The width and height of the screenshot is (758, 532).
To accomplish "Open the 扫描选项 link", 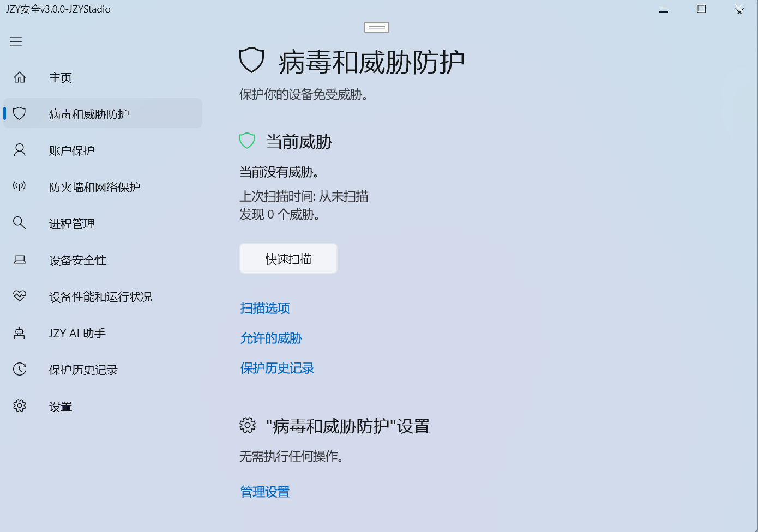I will click(265, 308).
